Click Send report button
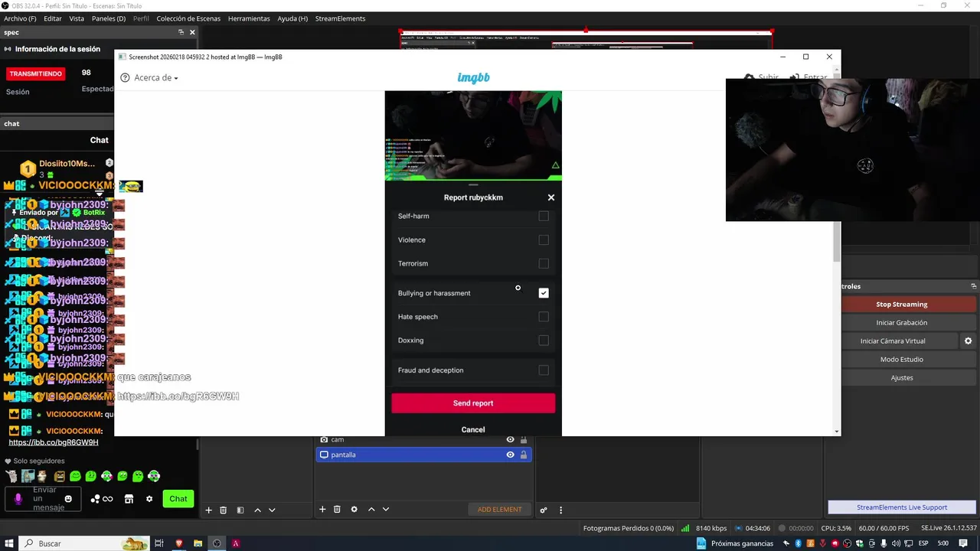 [473, 403]
